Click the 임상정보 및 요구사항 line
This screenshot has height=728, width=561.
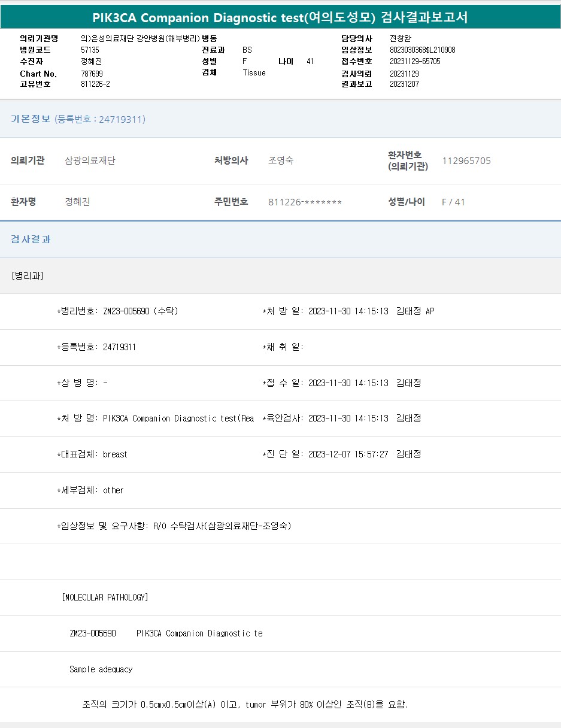click(174, 526)
